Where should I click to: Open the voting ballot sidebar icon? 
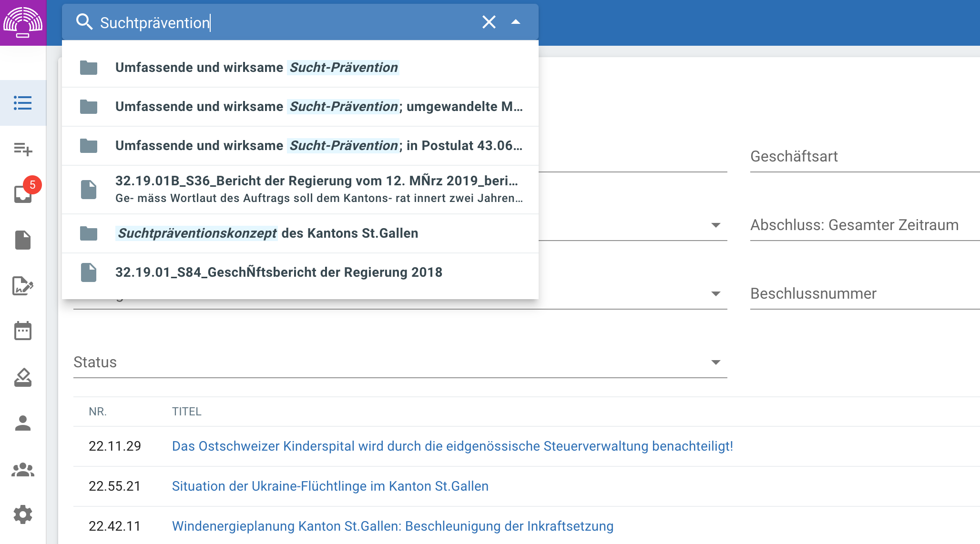23,377
